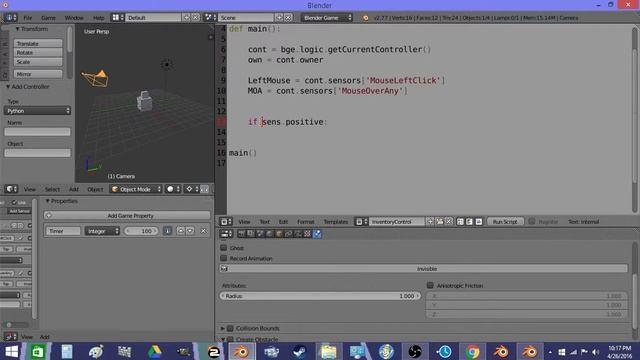The width and height of the screenshot is (640, 360).
Task: Open the controller Type dropdown showing Python
Action: pos(37,111)
